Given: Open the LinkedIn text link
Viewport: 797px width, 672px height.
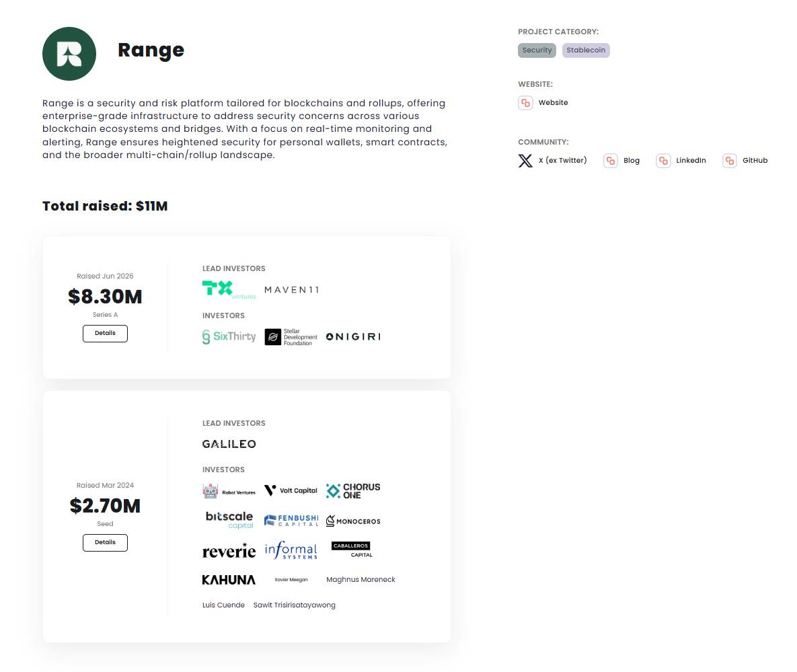Looking at the screenshot, I should pyautogui.click(x=691, y=161).
